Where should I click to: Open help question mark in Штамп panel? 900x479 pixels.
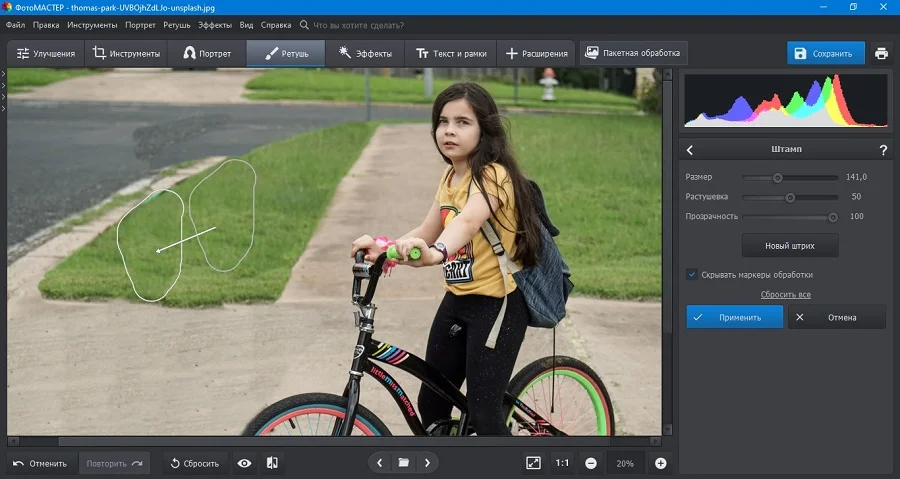883,150
